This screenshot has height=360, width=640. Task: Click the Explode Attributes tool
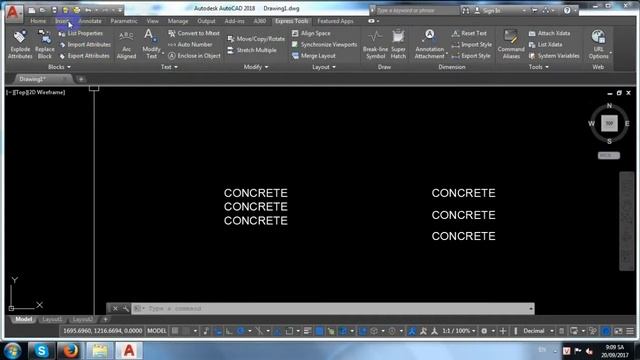20,44
